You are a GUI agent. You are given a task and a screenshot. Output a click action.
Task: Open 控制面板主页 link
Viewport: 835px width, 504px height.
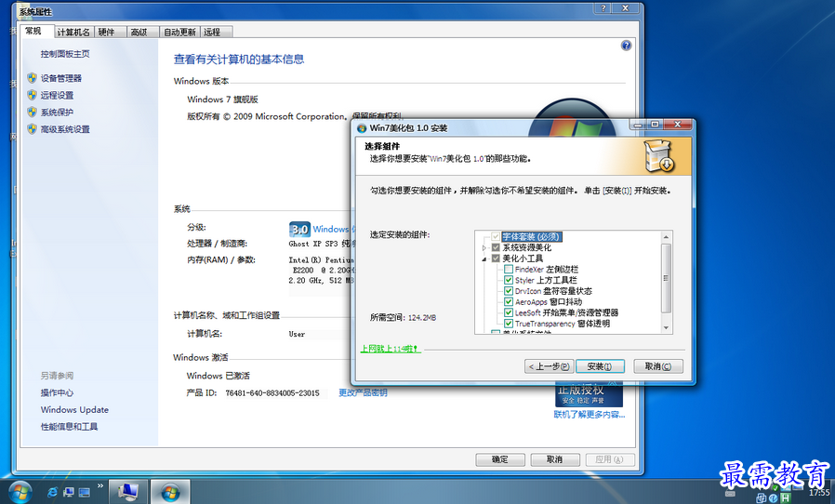tap(65, 54)
